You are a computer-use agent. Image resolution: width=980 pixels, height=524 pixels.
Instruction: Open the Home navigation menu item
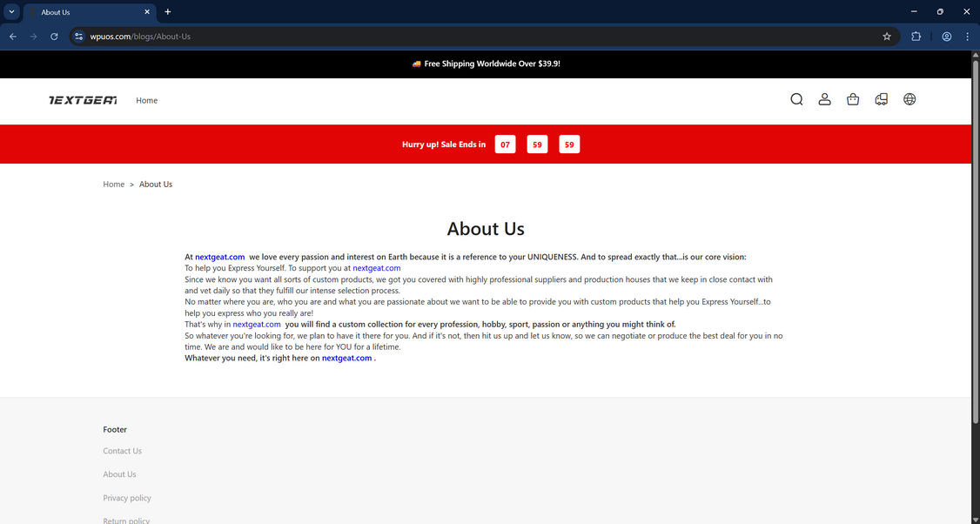coord(147,100)
